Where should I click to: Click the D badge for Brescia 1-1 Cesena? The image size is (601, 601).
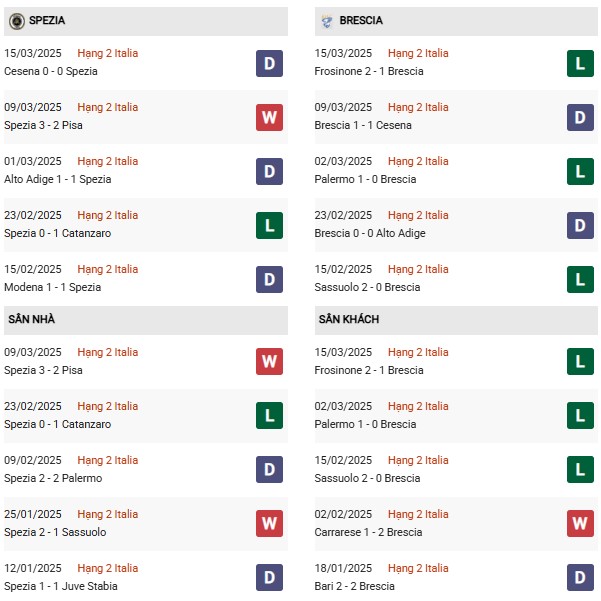tap(580, 117)
